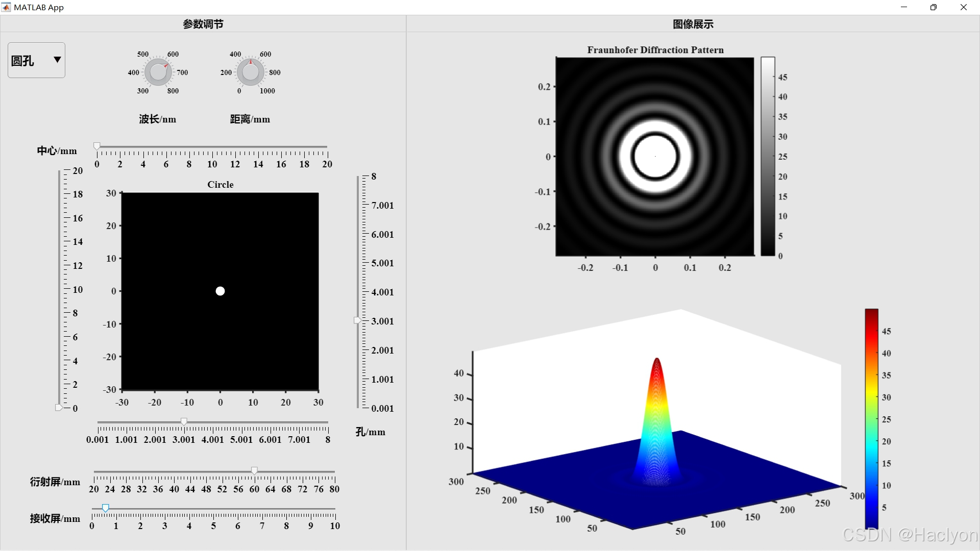Click the 参数调节 panel title

click(203, 24)
